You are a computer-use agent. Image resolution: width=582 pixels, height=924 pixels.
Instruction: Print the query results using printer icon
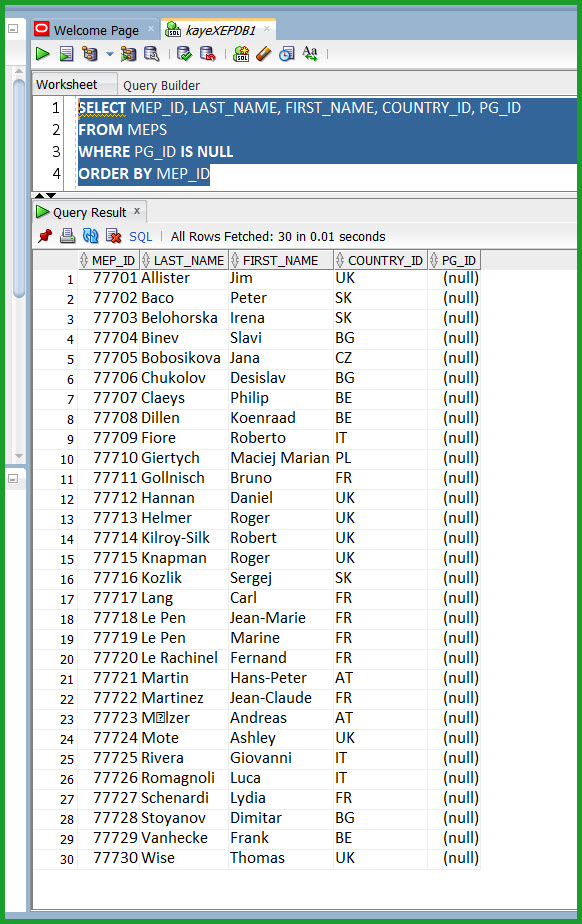[68, 236]
